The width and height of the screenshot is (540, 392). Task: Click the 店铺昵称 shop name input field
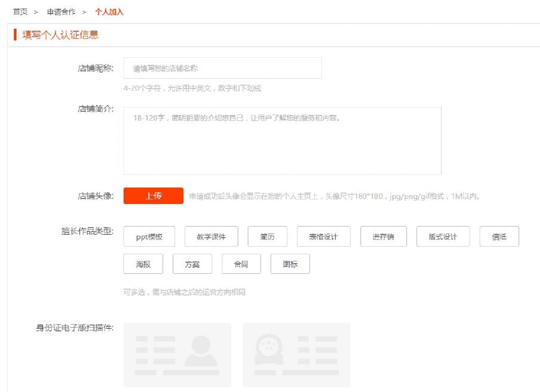pos(222,68)
